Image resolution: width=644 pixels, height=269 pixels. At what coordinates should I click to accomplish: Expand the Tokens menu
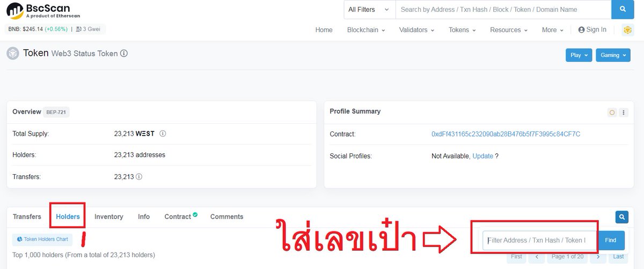[462, 30]
